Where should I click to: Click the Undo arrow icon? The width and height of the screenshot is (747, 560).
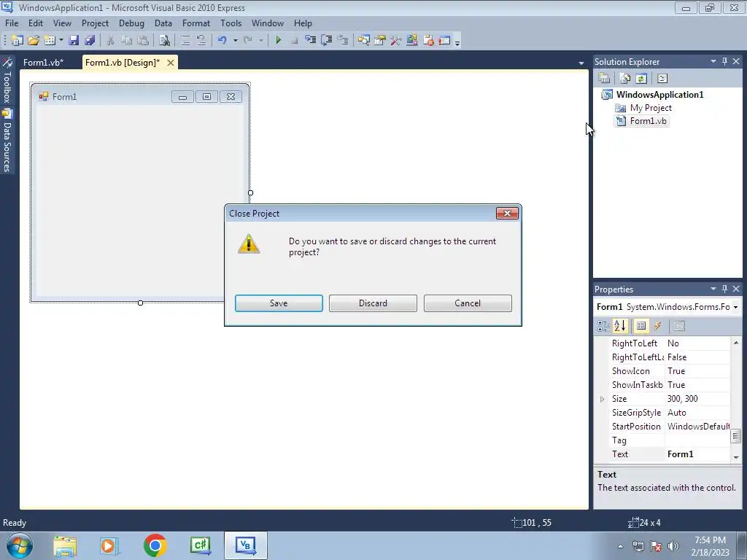click(x=222, y=41)
